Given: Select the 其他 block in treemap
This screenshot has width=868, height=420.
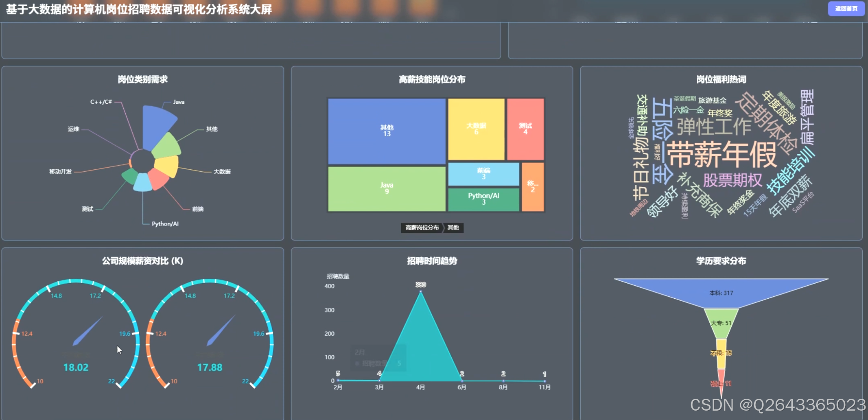Looking at the screenshot, I should [x=387, y=131].
